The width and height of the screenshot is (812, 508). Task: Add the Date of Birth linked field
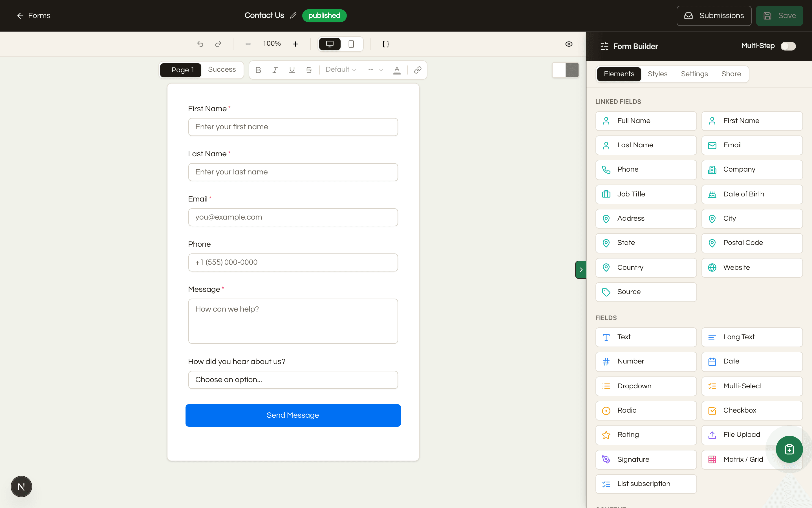[752, 194]
